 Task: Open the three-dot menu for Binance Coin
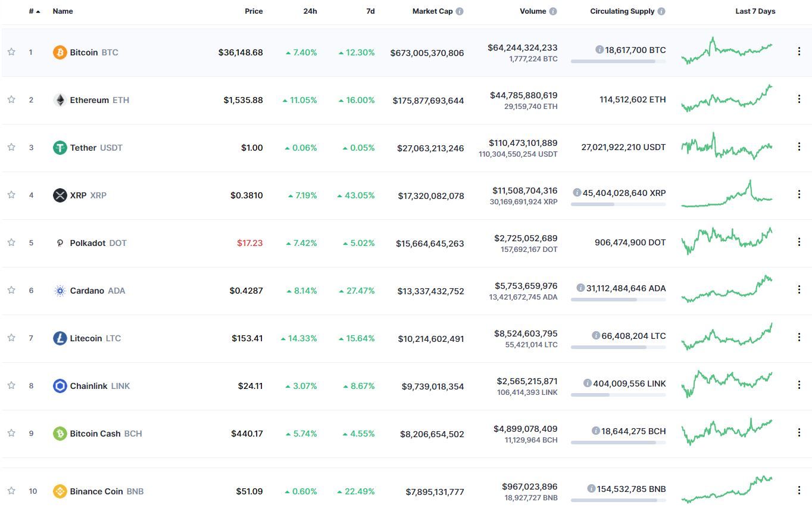799,490
